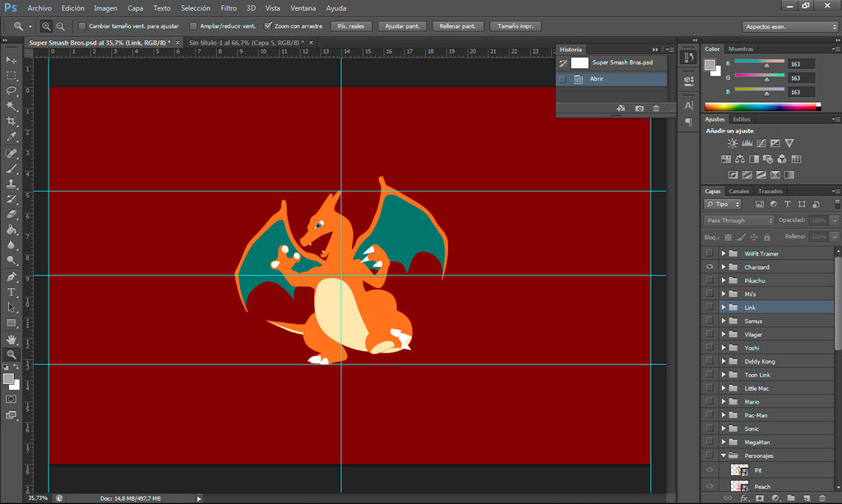This screenshot has height=504, width=842.
Task: Expand the Charizard layer group
Action: [x=724, y=266]
